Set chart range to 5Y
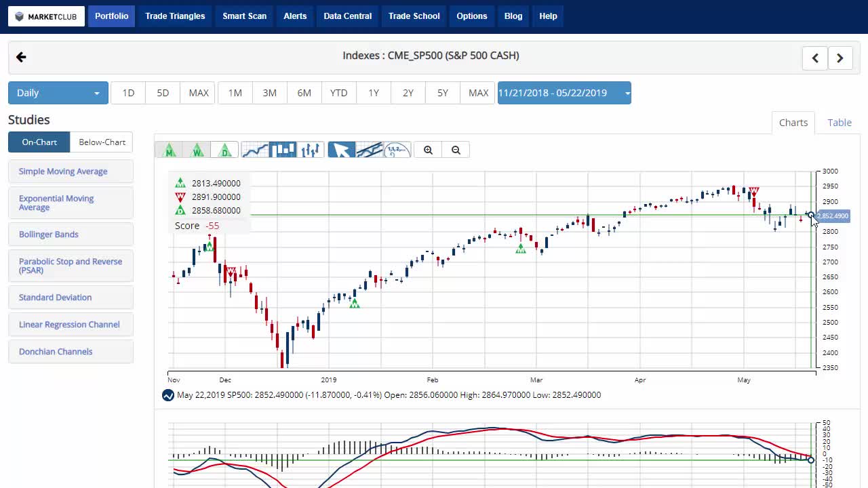 pyautogui.click(x=443, y=93)
